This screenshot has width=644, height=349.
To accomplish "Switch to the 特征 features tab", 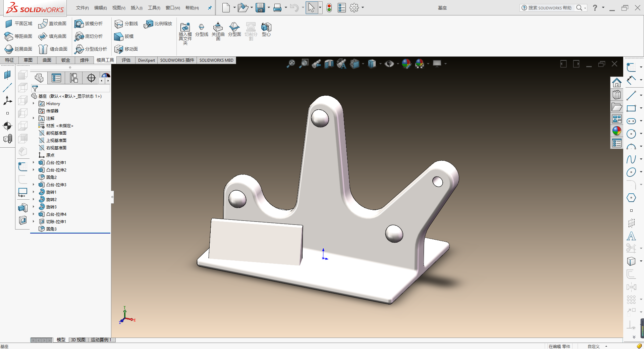I will pos(9,60).
